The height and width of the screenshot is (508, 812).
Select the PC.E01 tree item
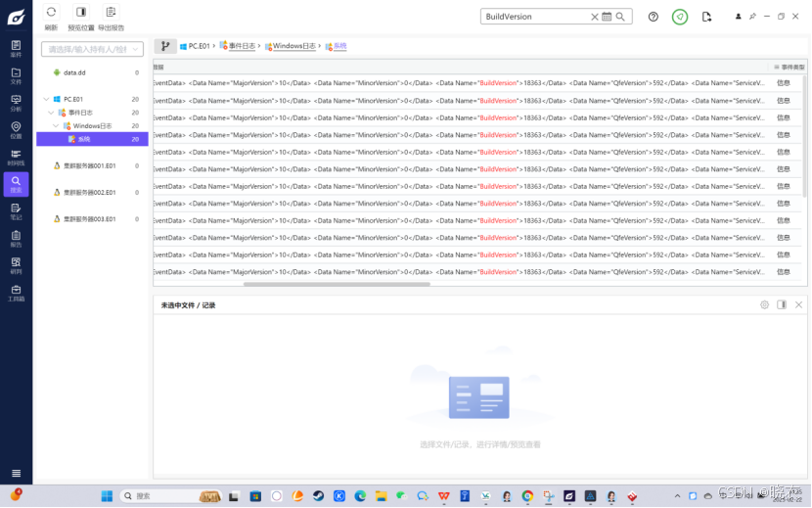pos(73,99)
